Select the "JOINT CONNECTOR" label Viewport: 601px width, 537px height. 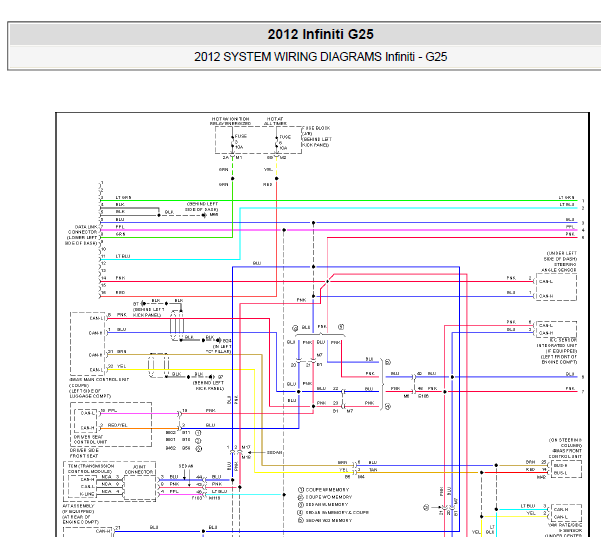(x=139, y=470)
